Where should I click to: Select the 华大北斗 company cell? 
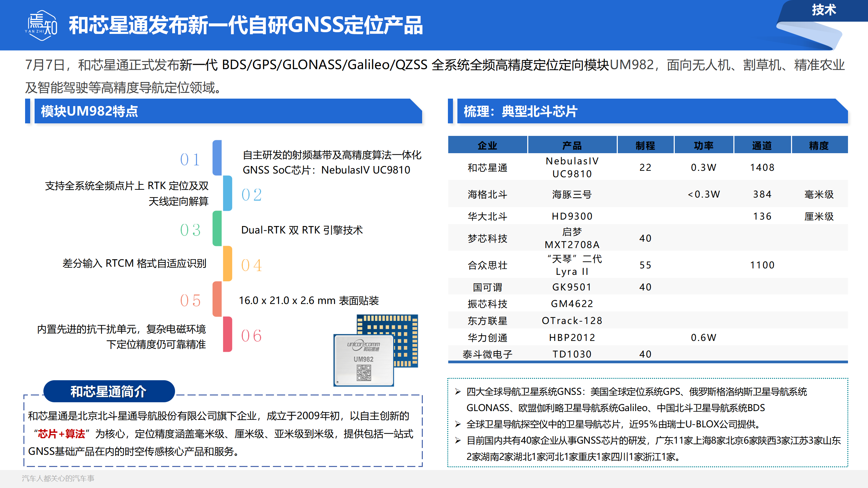click(x=487, y=217)
